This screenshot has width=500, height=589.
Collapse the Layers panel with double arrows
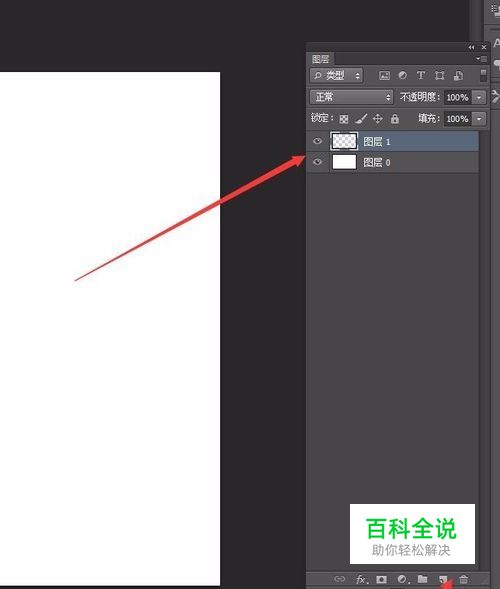(x=471, y=47)
